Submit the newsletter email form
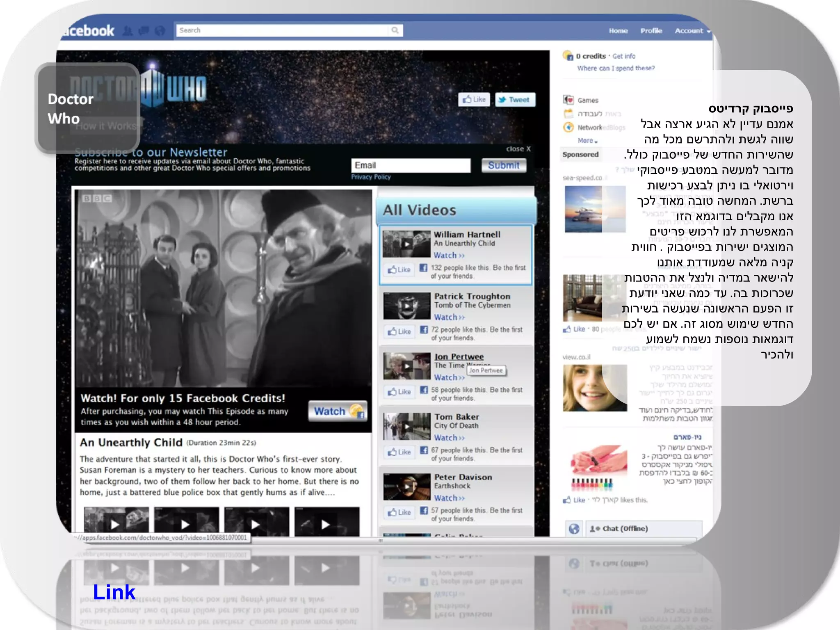 (x=504, y=165)
